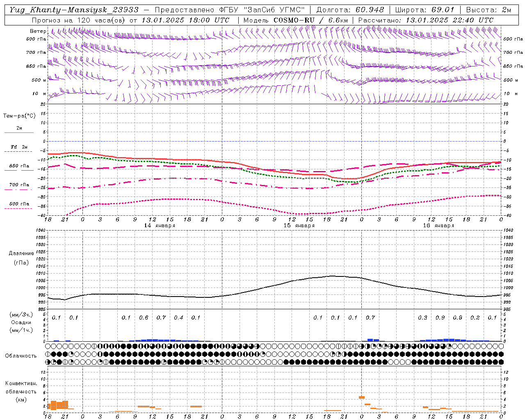
Task: Click the (км) convective cloud unit label
Action: pyautogui.click(x=21, y=399)
